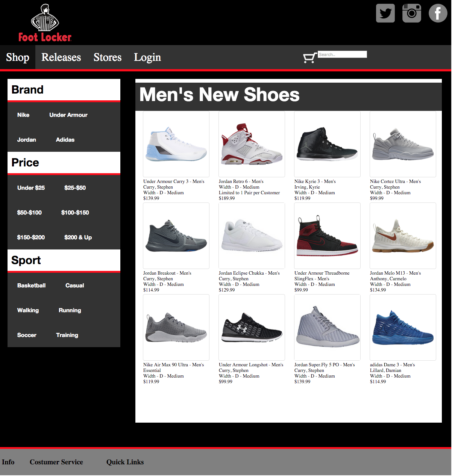Click the $134.99 price text
Screen dimensions: 452x476
(x=378, y=290)
